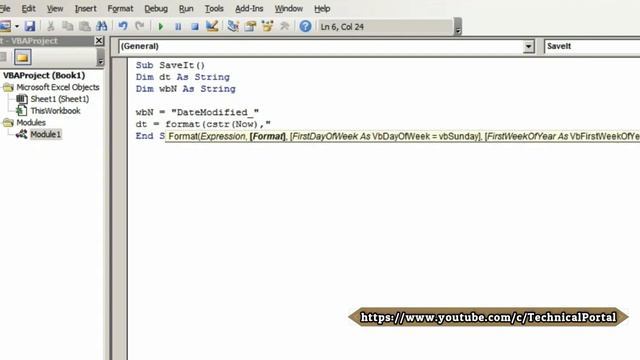Click the code margin indicator bar
Viewport: 640px width, 360px height.
119,208
